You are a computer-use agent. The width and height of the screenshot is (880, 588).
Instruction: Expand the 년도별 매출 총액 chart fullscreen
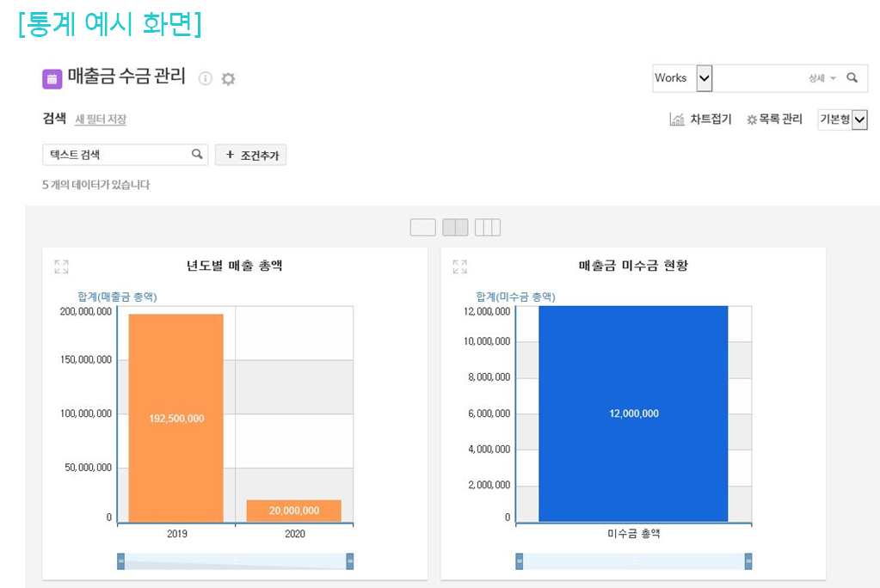(x=61, y=267)
